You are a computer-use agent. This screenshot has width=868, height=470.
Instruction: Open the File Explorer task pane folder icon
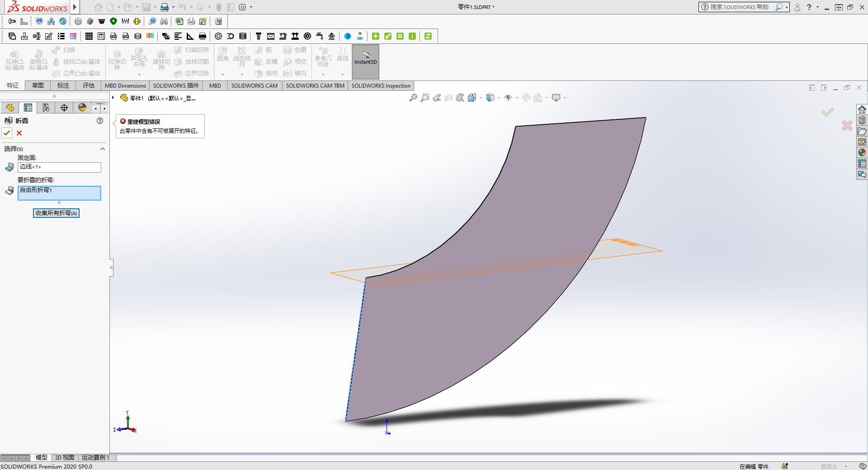862,131
